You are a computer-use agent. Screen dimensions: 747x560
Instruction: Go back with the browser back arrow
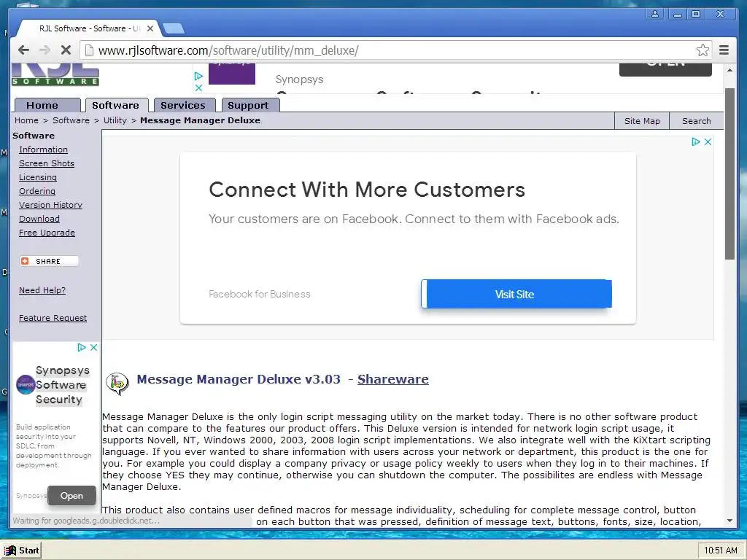point(23,50)
